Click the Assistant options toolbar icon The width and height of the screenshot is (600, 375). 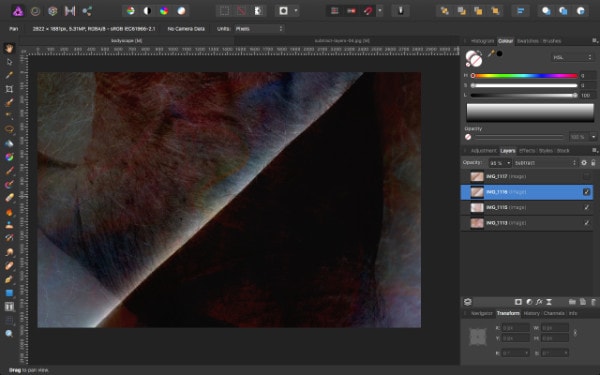pos(401,11)
